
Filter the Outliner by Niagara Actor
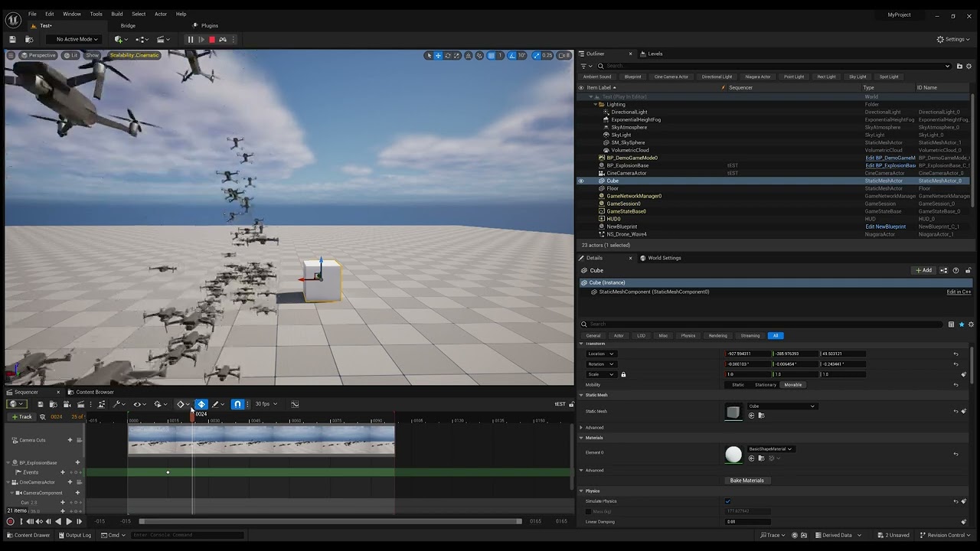click(758, 77)
